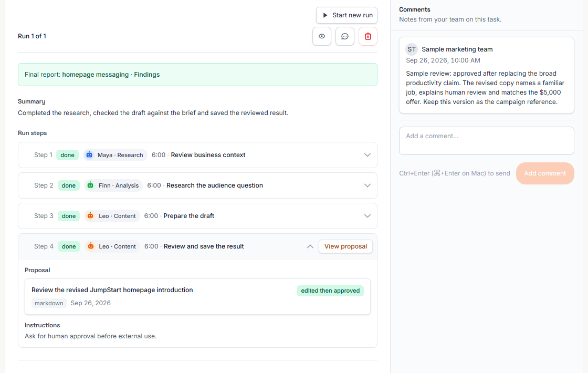588x373 pixels.
Task: Expand Step 2 Research the audience question
Action: click(x=367, y=185)
